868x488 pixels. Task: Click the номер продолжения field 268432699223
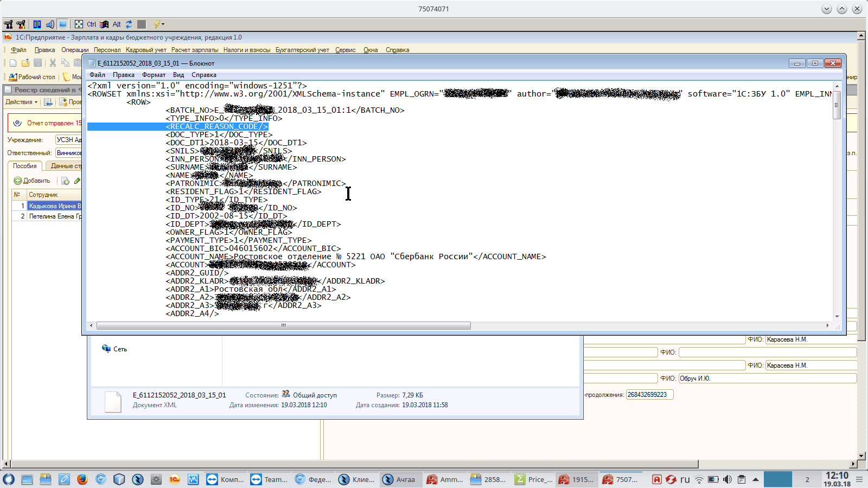(649, 395)
